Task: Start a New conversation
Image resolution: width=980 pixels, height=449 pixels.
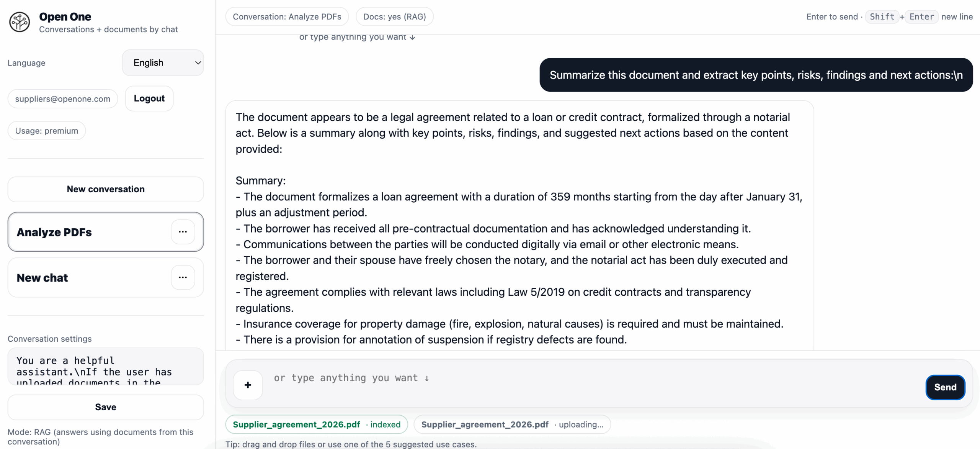Action: [x=105, y=189]
